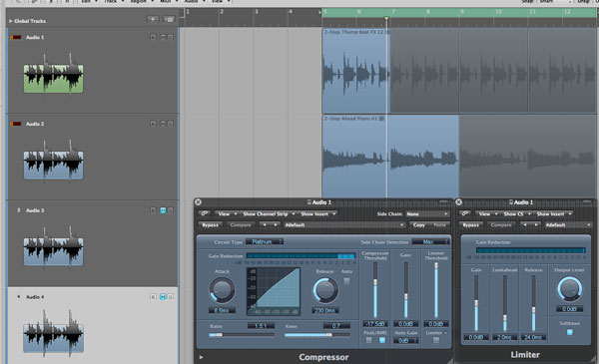
Task: Toggle record enable button on Audio 1 track
Action: pyautogui.click(x=153, y=37)
